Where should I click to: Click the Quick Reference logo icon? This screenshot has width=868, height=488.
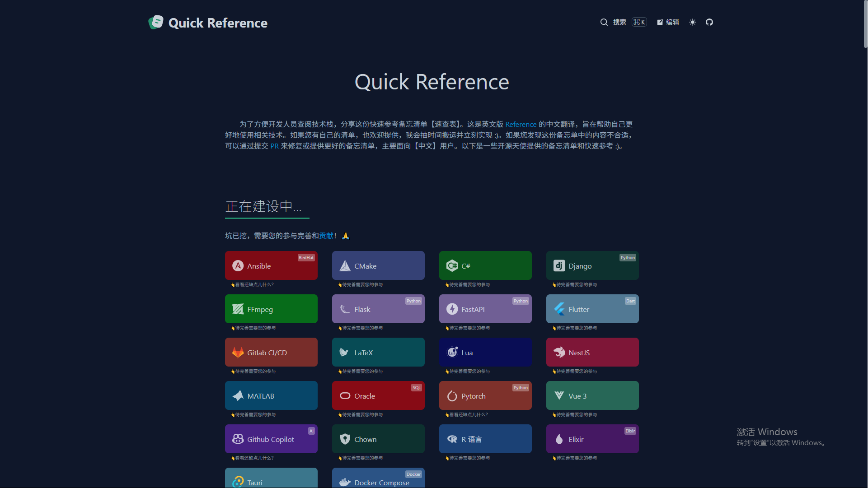pos(156,22)
